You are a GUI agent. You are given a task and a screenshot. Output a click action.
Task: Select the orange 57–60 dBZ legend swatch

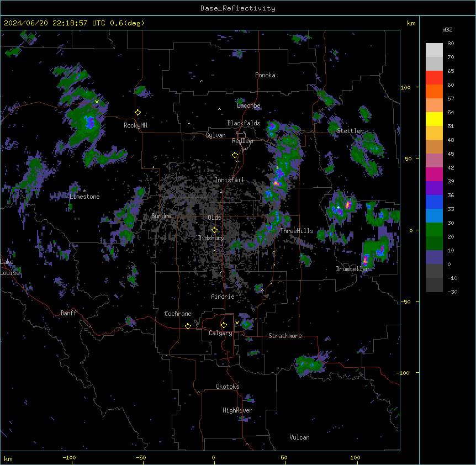(x=434, y=91)
